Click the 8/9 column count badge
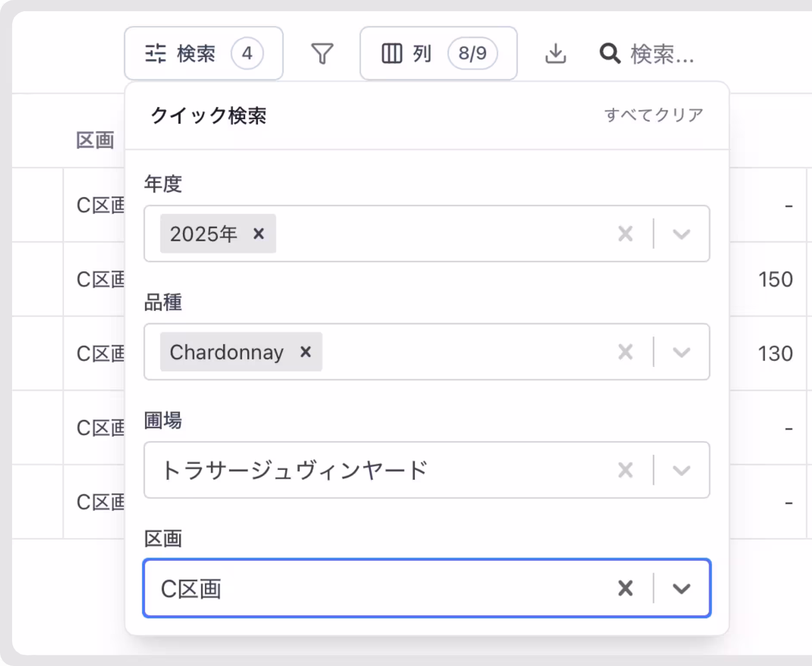Screen dimensions: 812x666 (472, 53)
